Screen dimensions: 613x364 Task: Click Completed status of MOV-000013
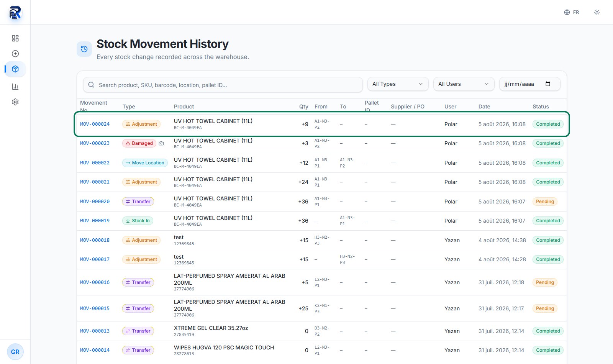click(548, 331)
